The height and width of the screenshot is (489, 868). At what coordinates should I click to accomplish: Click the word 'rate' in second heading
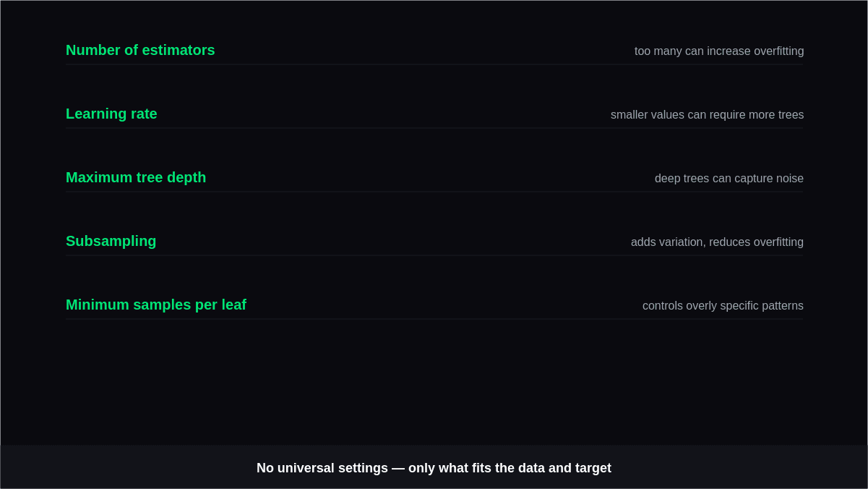coord(144,114)
